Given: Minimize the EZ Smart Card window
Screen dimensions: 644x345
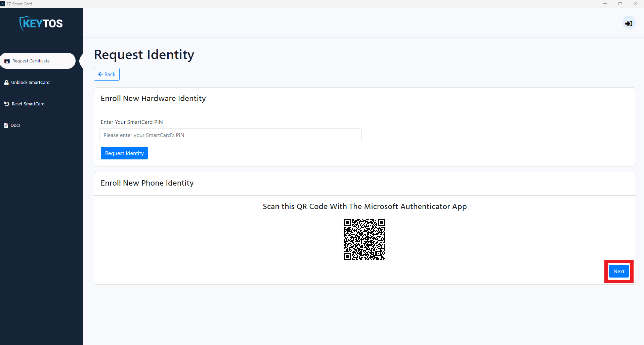Looking at the screenshot, I should click(x=605, y=4).
